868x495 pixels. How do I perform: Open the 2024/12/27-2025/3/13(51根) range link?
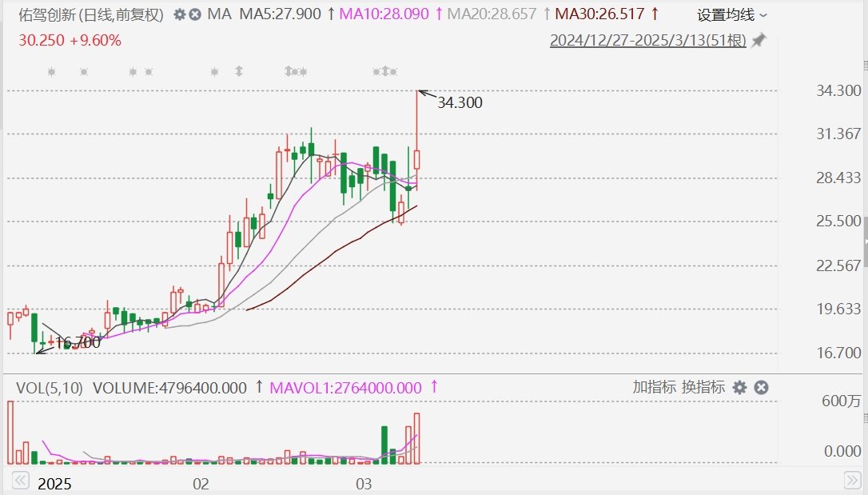tap(647, 41)
